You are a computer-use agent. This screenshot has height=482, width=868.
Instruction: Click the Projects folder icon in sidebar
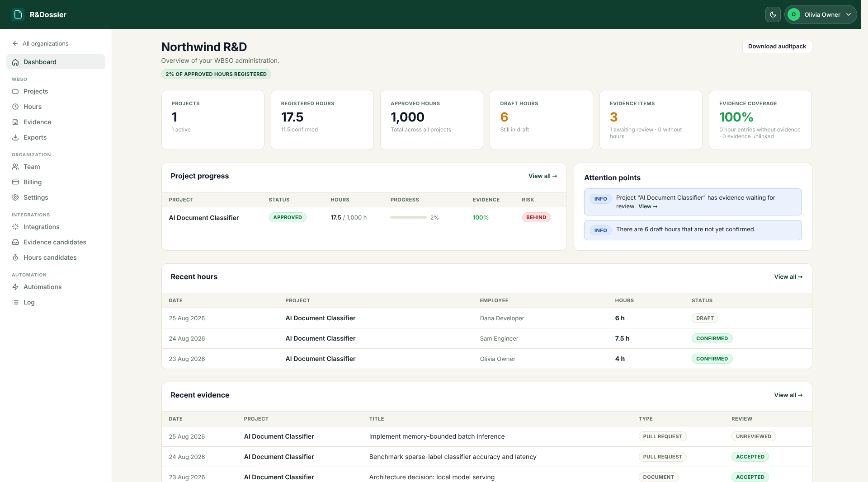[15, 91]
